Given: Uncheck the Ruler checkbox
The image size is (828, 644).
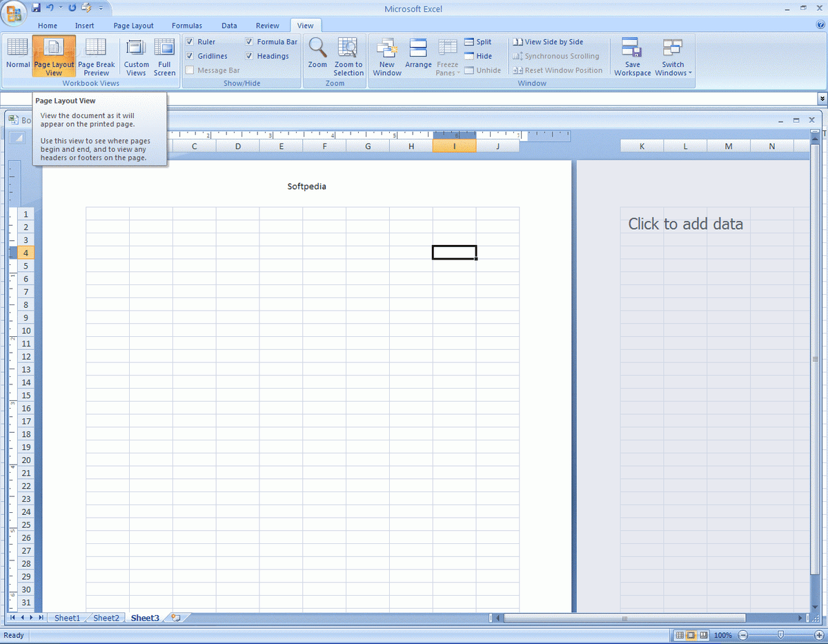Looking at the screenshot, I should point(190,41).
